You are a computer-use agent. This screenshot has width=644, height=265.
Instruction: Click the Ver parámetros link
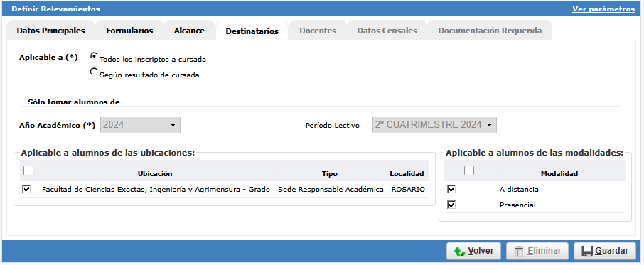point(603,9)
